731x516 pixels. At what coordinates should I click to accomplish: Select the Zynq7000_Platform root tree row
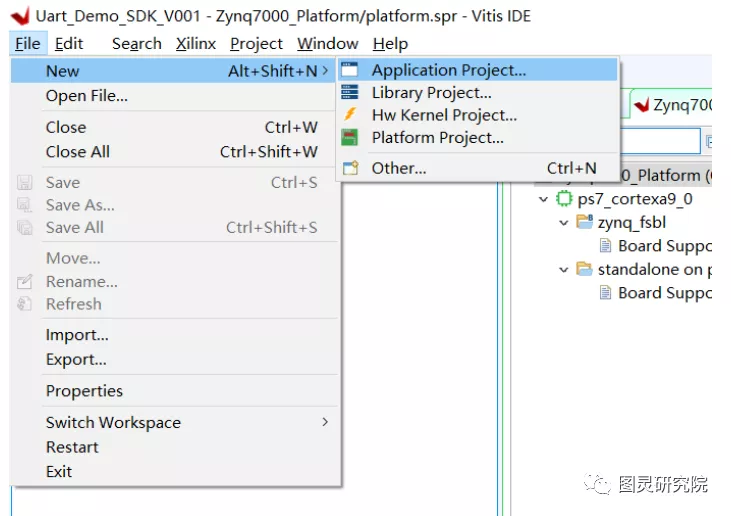click(666, 176)
